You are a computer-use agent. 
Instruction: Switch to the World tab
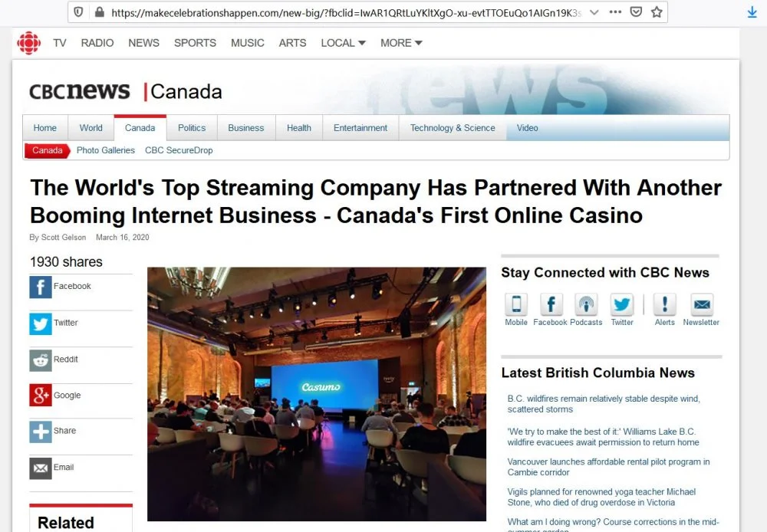(x=91, y=128)
